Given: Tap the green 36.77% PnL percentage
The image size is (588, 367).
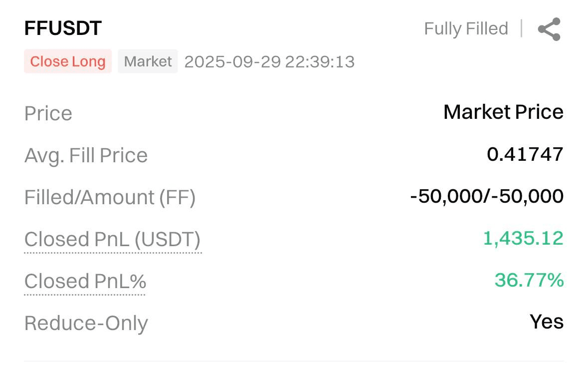Looking at the screenshot, I should [x=529, y=280].
